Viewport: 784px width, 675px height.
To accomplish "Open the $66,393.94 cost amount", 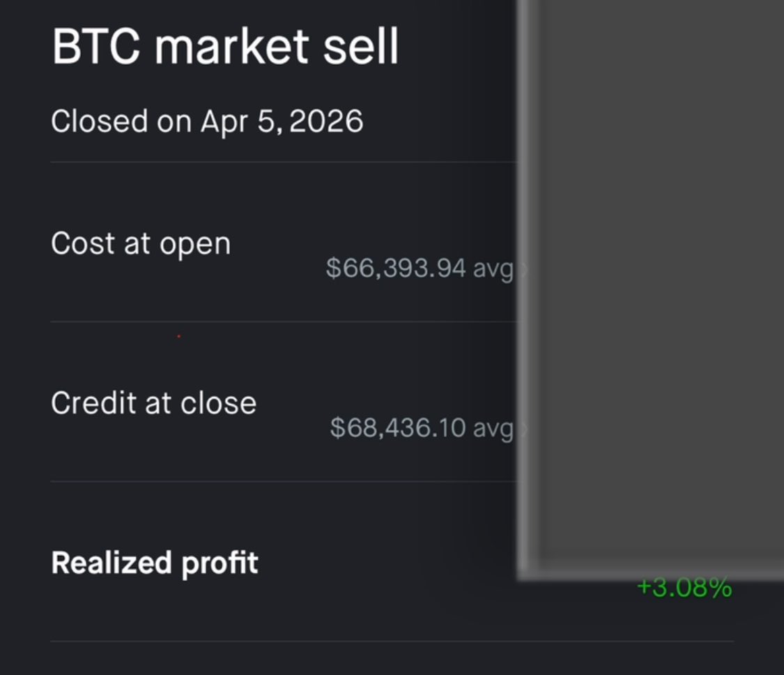I will click(x=396, y=268).
